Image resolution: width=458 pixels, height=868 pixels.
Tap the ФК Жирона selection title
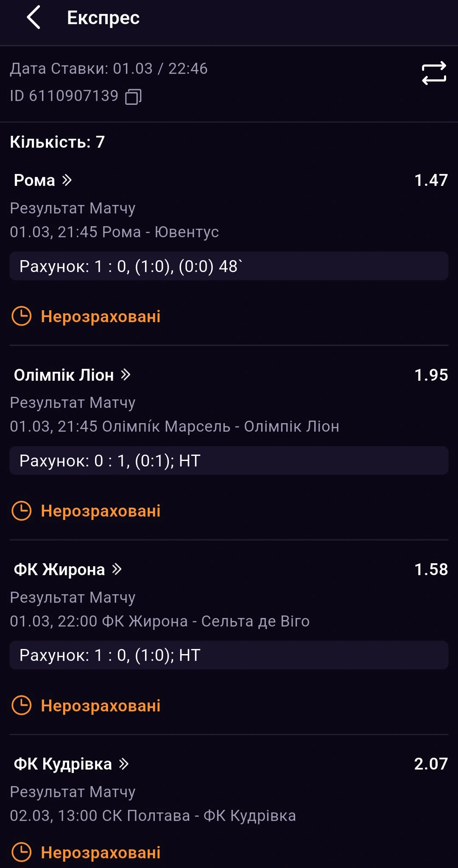[x=59, y=569]
